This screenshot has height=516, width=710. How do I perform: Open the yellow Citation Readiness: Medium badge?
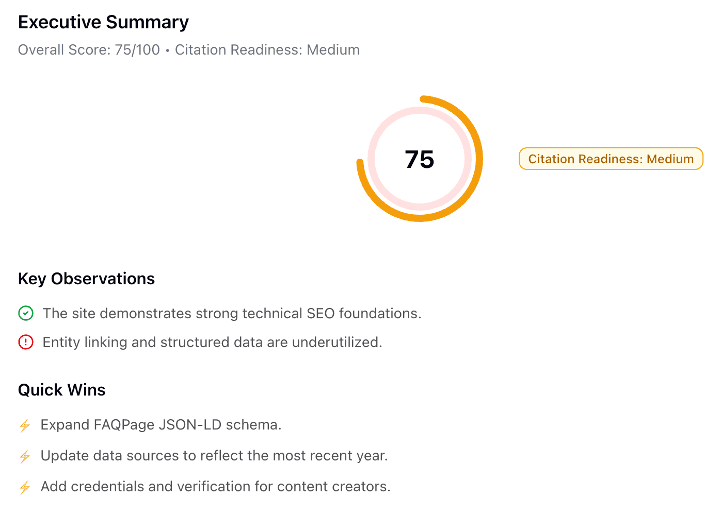(611, 159)
